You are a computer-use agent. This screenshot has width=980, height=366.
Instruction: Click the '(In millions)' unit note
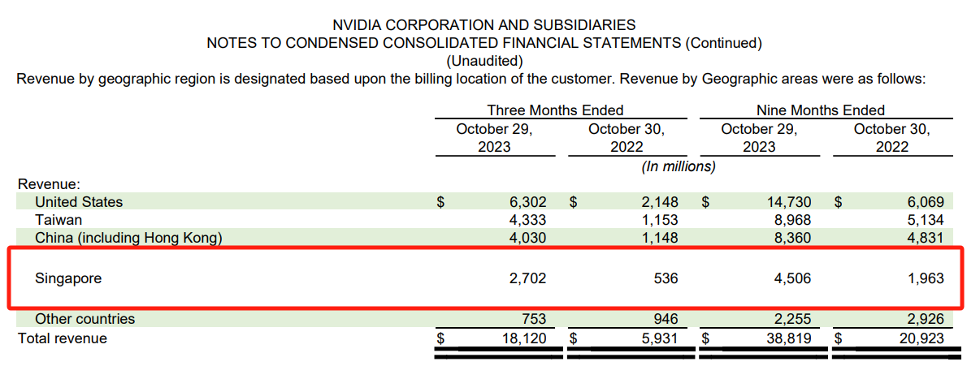click(x=679, y=166)
